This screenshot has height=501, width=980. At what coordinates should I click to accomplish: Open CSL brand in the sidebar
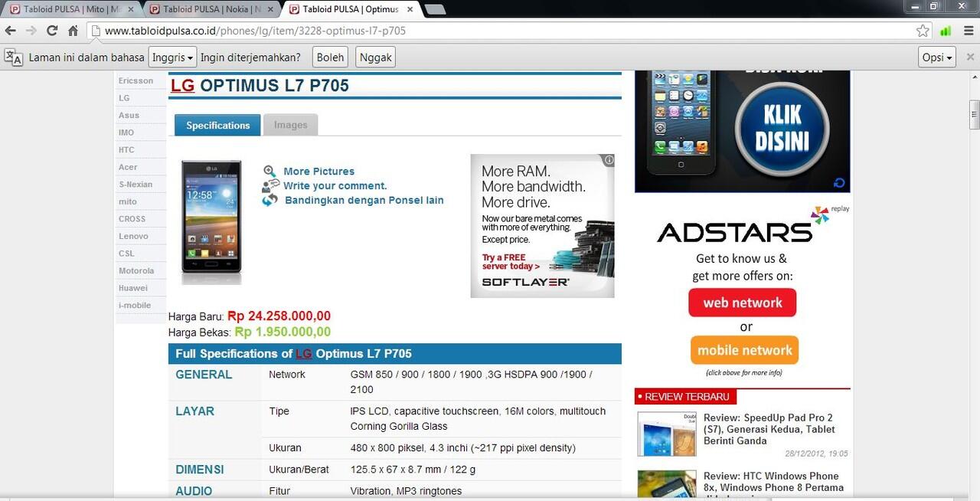tap(126, 254)
